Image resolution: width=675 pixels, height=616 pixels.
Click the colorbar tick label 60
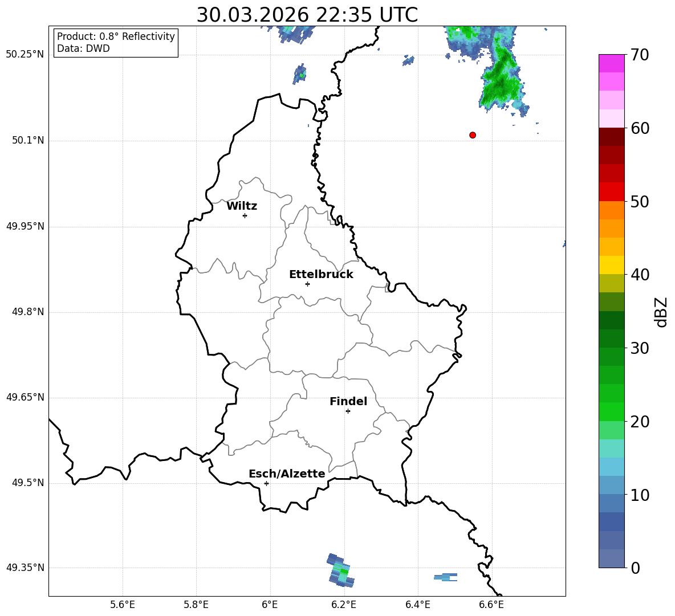click(640, 128)
